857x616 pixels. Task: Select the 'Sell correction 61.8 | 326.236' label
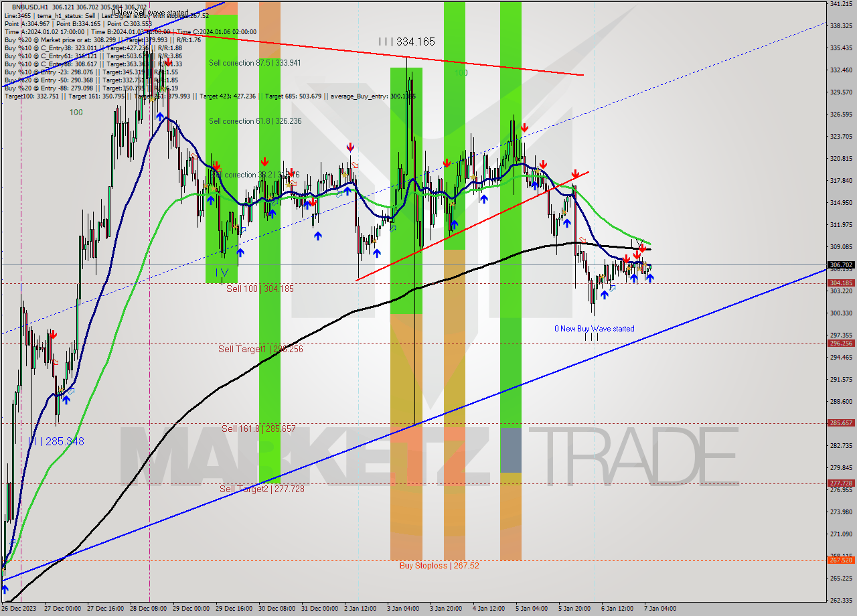point(254,121)
